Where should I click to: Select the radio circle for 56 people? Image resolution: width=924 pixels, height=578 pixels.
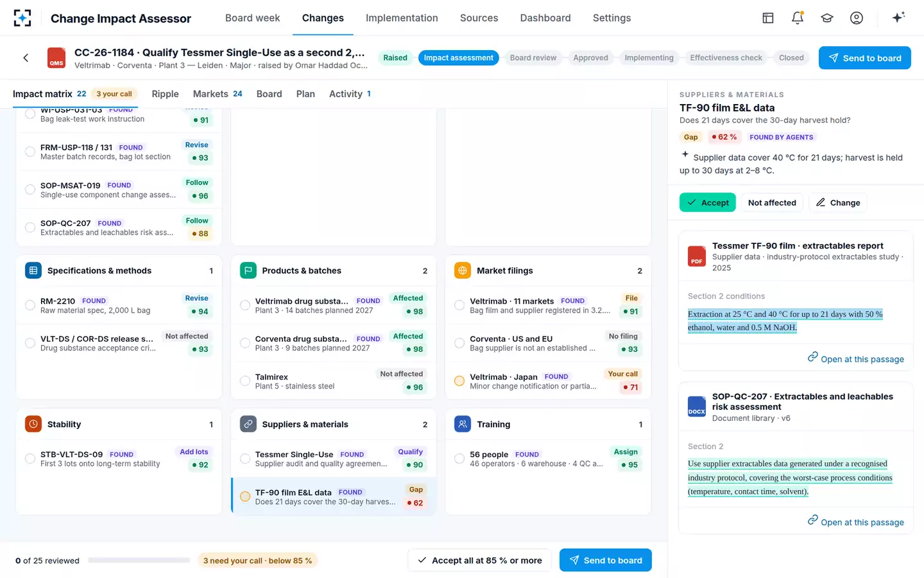(459, 459)
